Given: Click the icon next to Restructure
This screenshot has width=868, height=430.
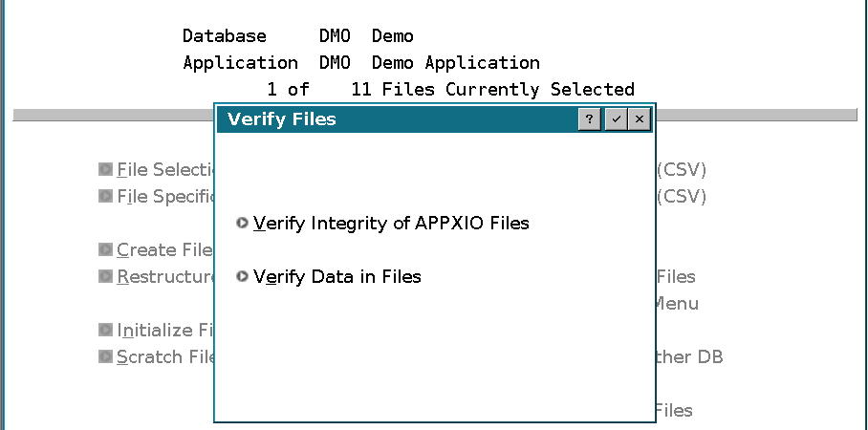Looking at the screenshot, I should [x=105, y=275].
